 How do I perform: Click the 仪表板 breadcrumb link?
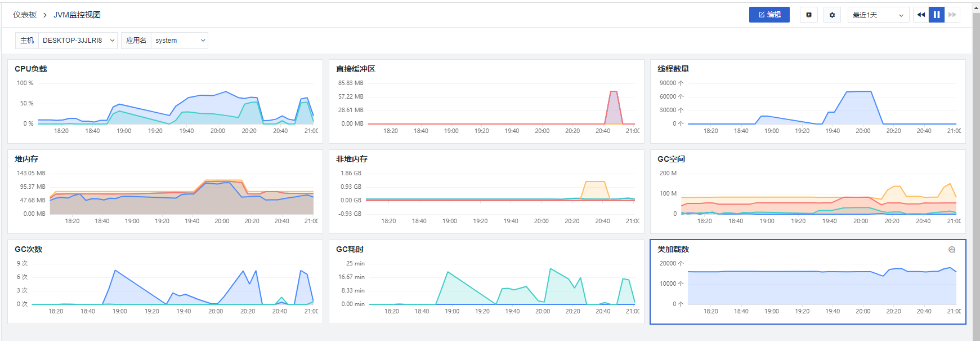coord(25,15)
